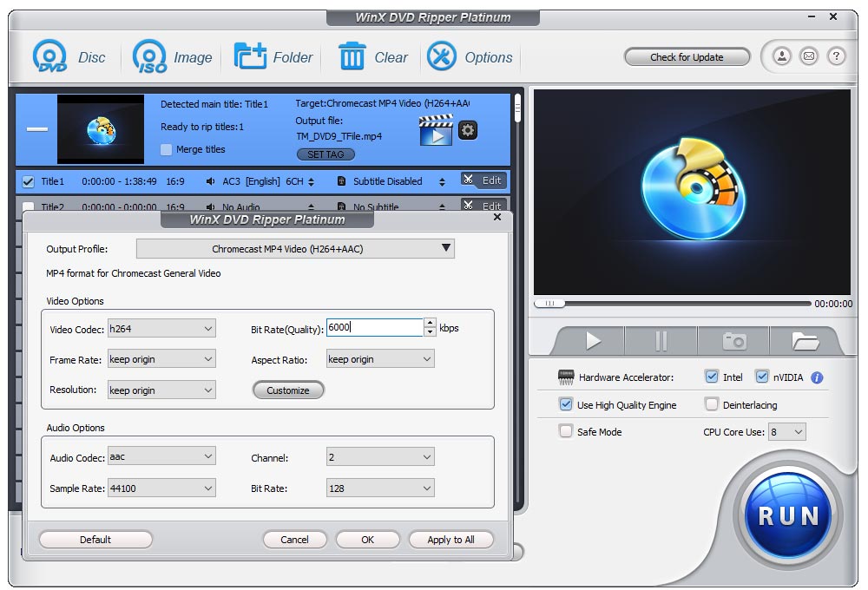868x590 pixels.
Task: Open the output folder icon
Action: 805,341
